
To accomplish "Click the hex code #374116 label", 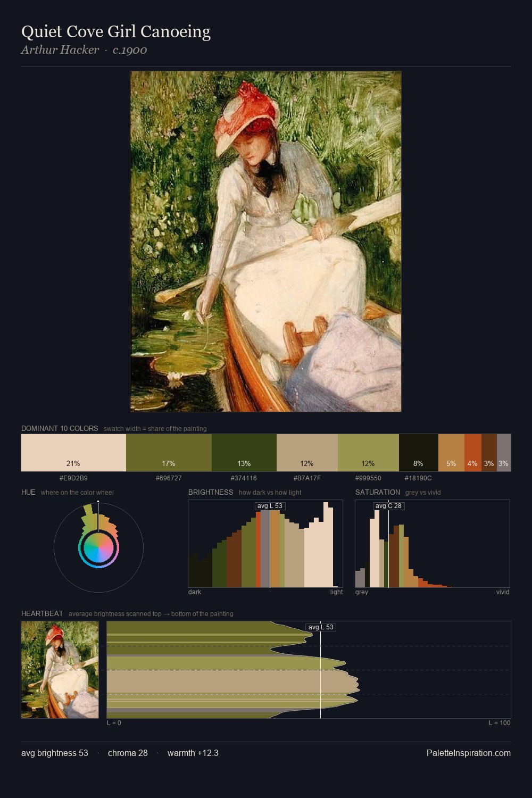I will pos(244,478).
